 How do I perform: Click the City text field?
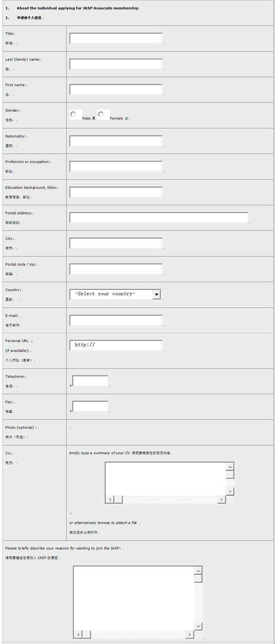116,243
